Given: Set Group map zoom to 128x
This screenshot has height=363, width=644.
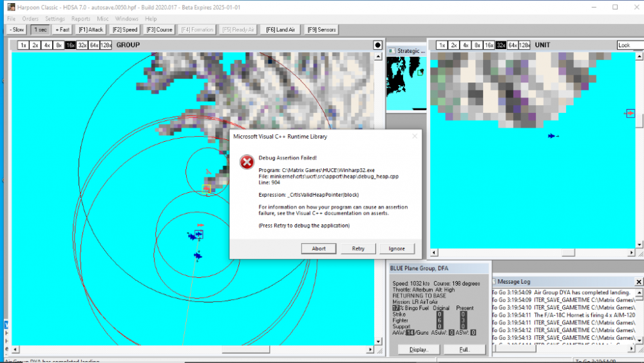Looking at the screenshot, I should tap(106, 45).
